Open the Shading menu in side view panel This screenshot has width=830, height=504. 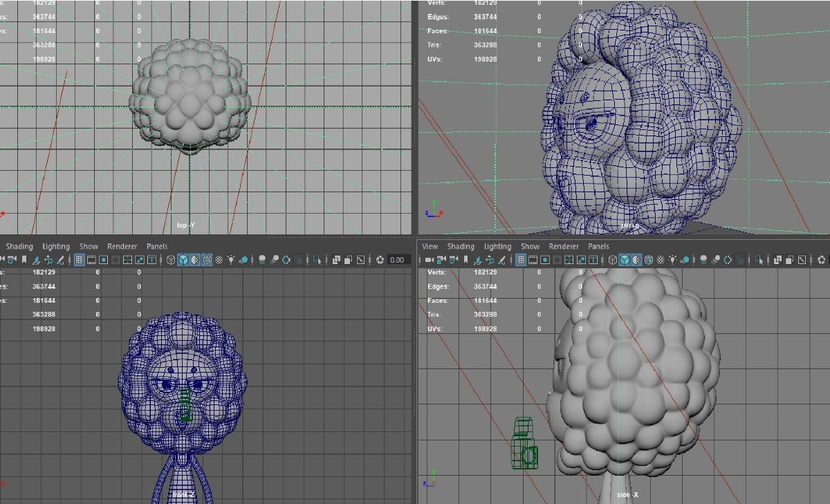click(461, 246)
